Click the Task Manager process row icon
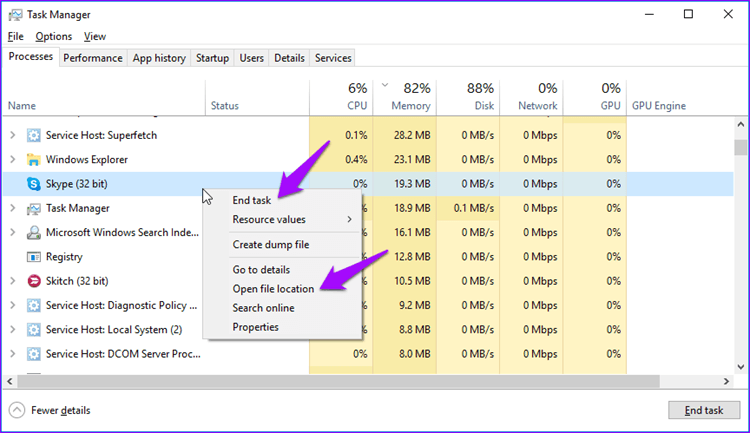The width and height of the screenshot is (750, 433). click(x=33, y=209)
